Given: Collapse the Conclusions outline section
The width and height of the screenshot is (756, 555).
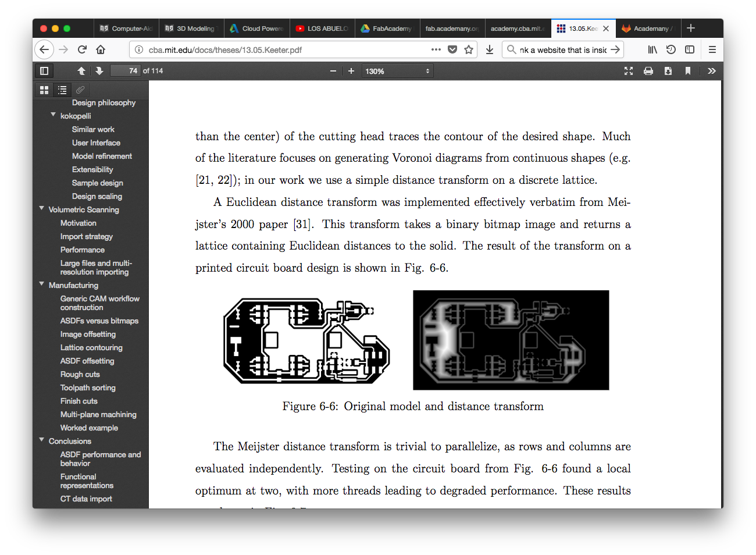Looking at the screenshot, I should [x=41, y=440].
